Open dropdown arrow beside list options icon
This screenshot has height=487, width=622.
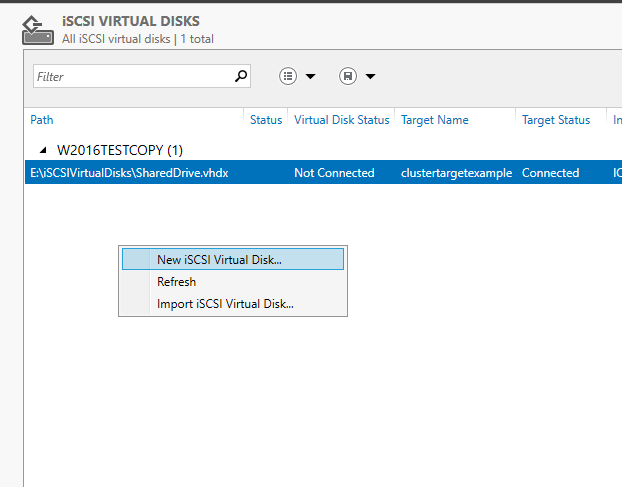310,76
